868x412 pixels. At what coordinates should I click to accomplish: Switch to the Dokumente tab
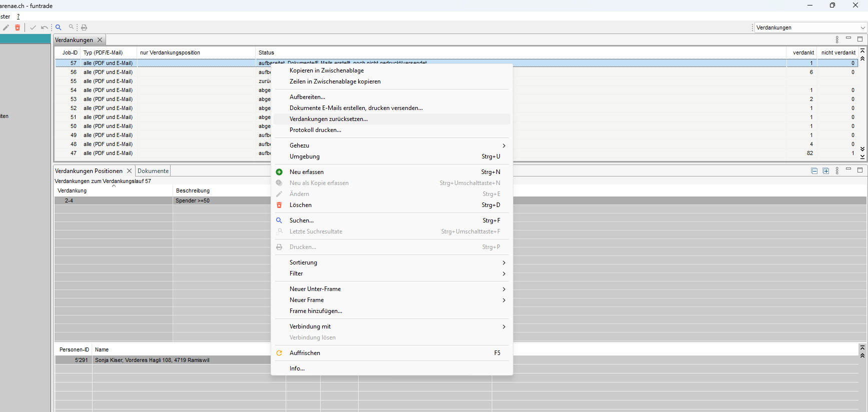(153, 171)
